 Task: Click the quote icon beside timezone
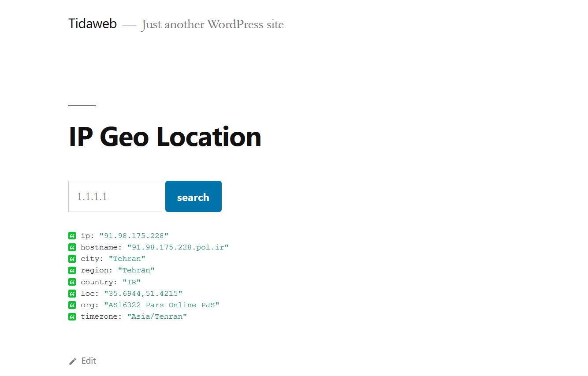click(72, 316)
